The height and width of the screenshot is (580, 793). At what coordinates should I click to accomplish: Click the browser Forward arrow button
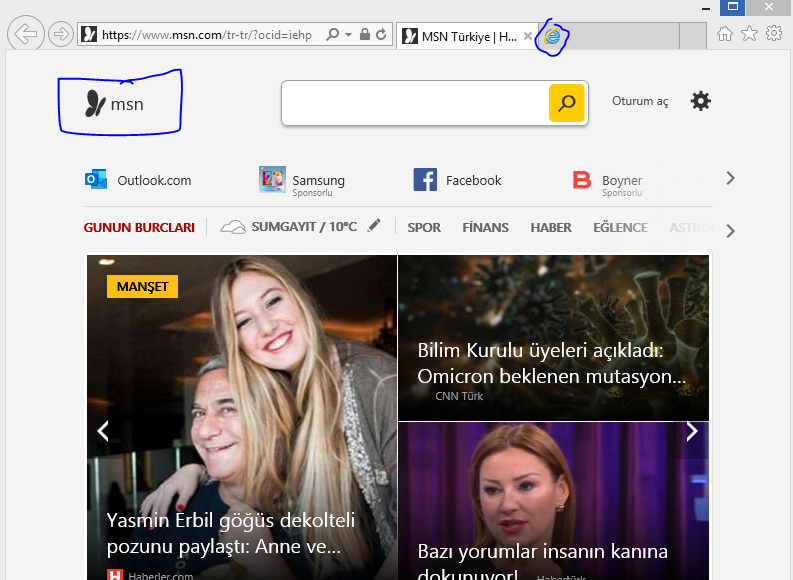(61, 34)
